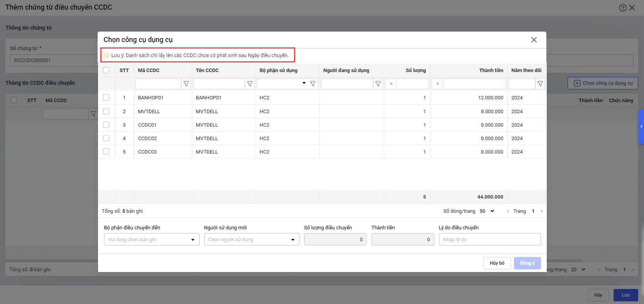Click filter icon for Người đang sử dụng
The height and width of the screenshot is (304, 644).
(x=378, y=84)
